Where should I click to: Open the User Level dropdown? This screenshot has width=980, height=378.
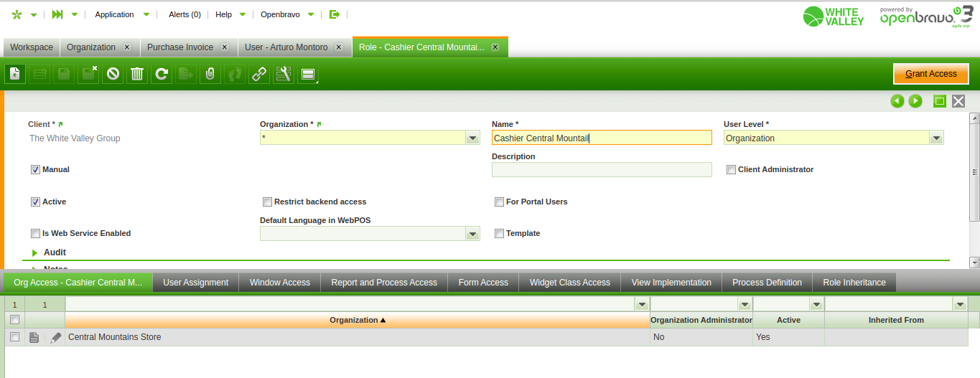point(936,138)
